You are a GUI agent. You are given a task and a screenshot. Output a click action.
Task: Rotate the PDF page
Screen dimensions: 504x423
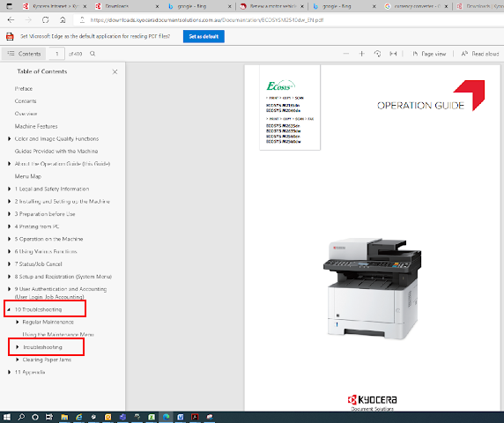[378, 54]
